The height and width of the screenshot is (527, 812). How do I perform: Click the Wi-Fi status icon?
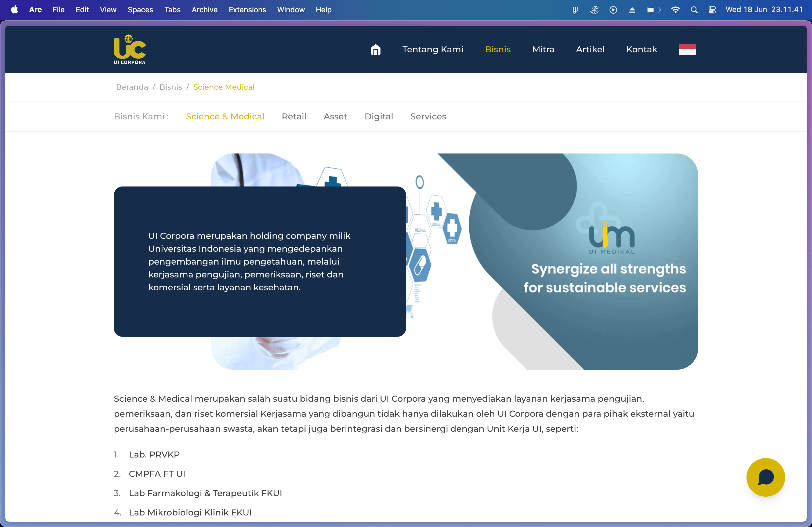(675, 10)
